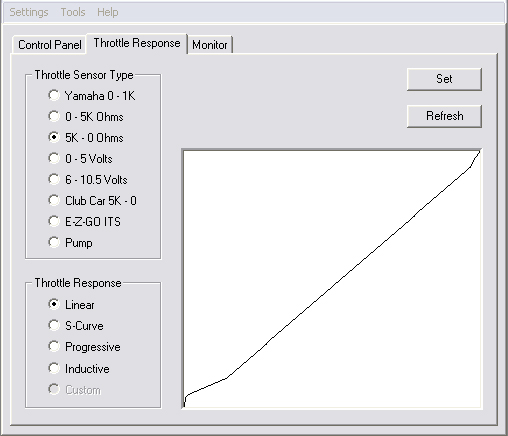This screenshot has height=436, width=508.
Task: Click the Refresh button
Action: click(444, 116)
